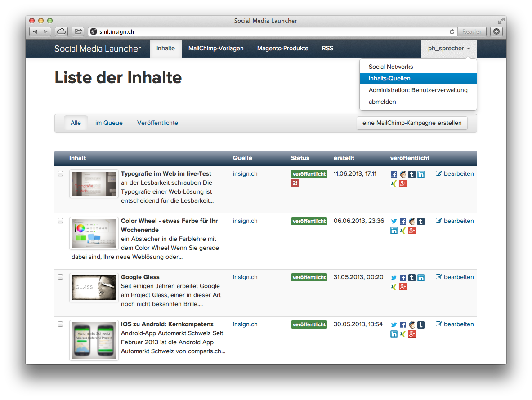The height and width of the screenshot is (400, 532).
Task: Click Safari fullscreen arrows in title bar
Action: (x=501, y=21)
